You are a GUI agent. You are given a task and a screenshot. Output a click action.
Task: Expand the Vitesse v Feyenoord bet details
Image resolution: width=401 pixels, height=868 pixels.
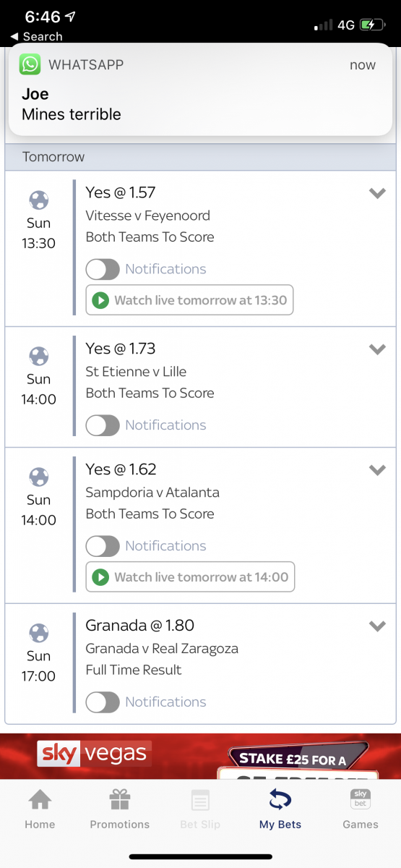377,193
